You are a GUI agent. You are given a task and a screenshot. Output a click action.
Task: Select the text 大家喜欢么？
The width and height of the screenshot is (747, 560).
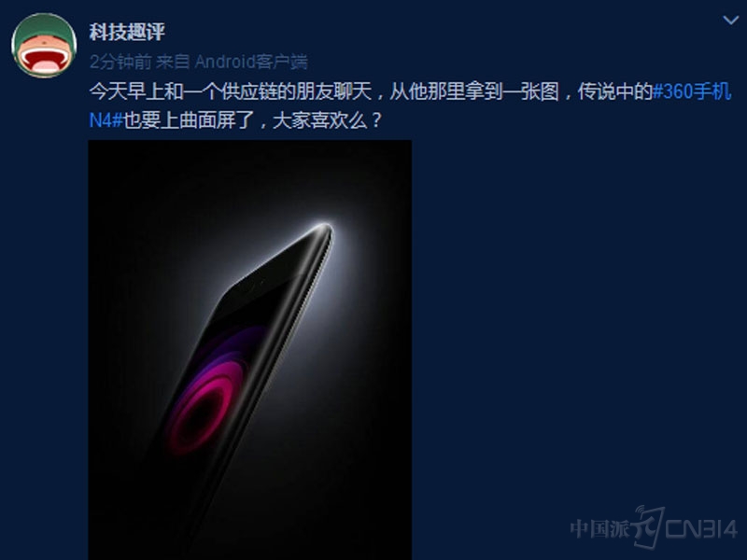(328, 120)
